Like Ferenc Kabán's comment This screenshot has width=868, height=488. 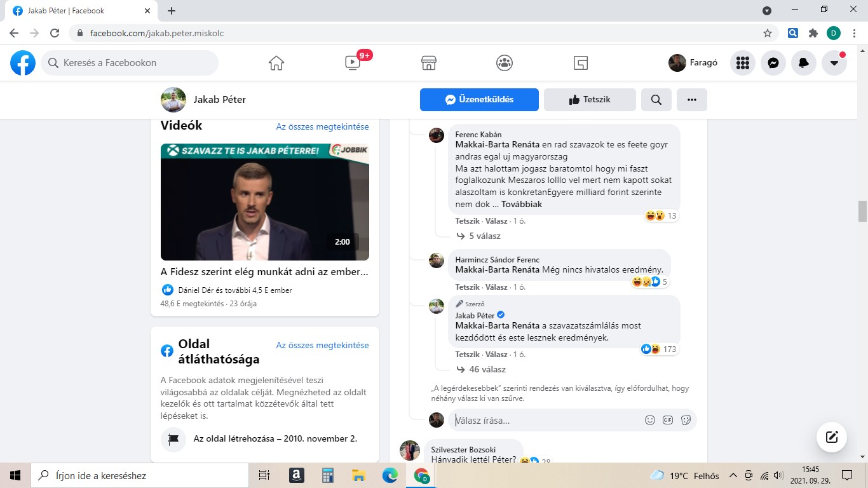[467, 221]
